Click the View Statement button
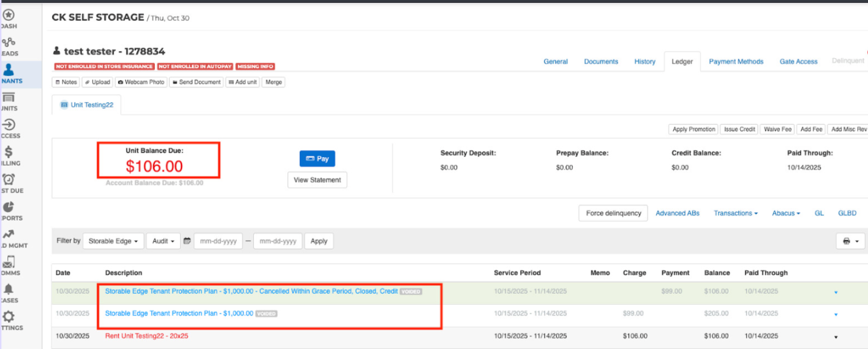 pyautogui.click(x=317, y=180)
